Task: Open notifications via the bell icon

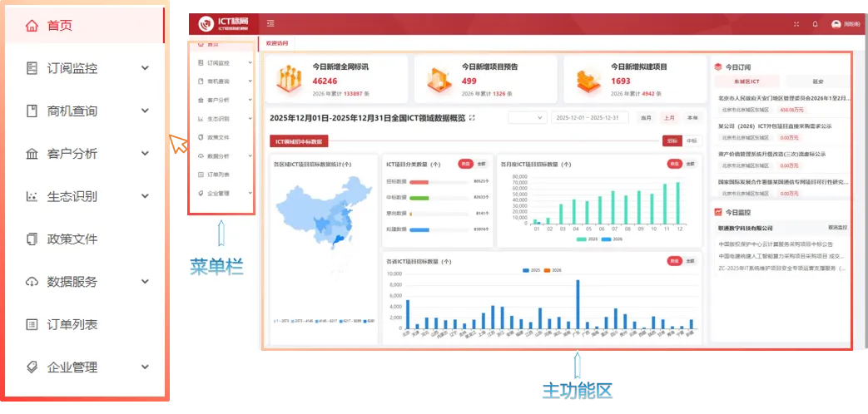Action: (x=815, y=24)
